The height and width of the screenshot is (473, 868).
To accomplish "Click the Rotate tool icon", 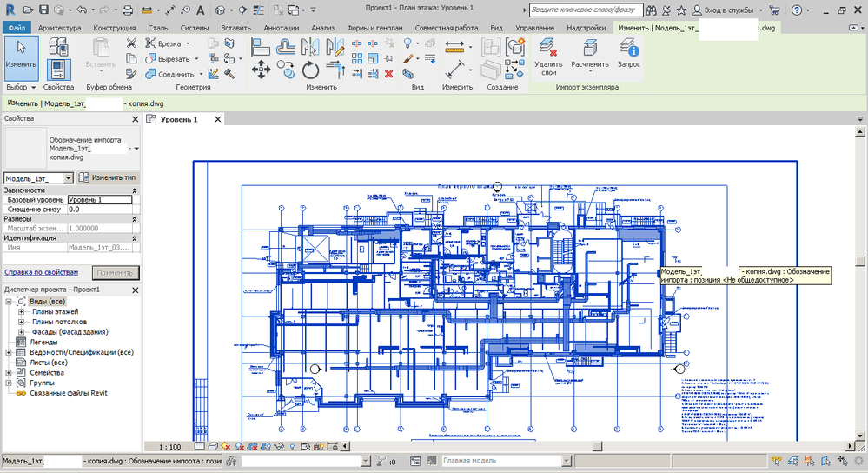I will (310, 70).
